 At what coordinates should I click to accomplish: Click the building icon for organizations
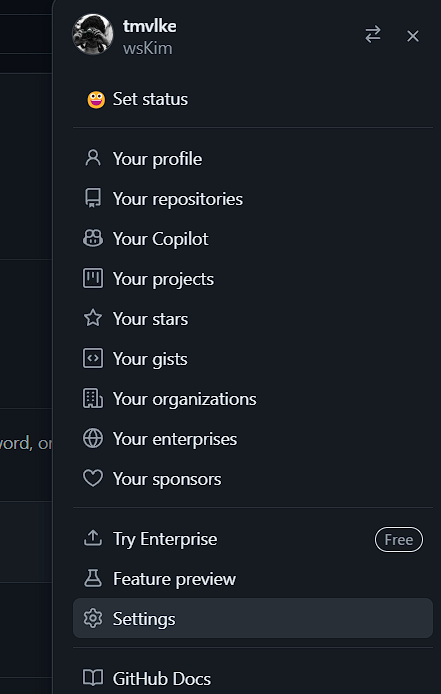pyautogui.click(x=93, y=398)
